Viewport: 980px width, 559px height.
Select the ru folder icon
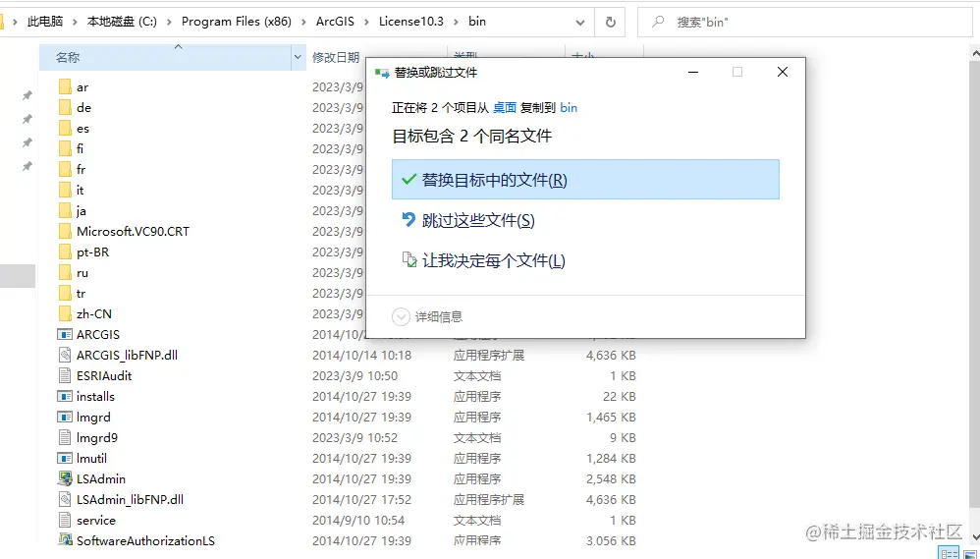coord(65,272)
